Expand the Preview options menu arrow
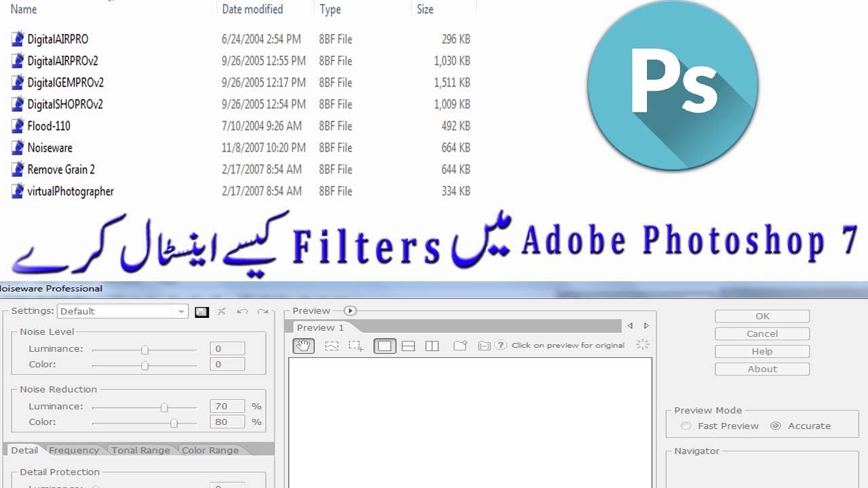 [x=350, y=311]
